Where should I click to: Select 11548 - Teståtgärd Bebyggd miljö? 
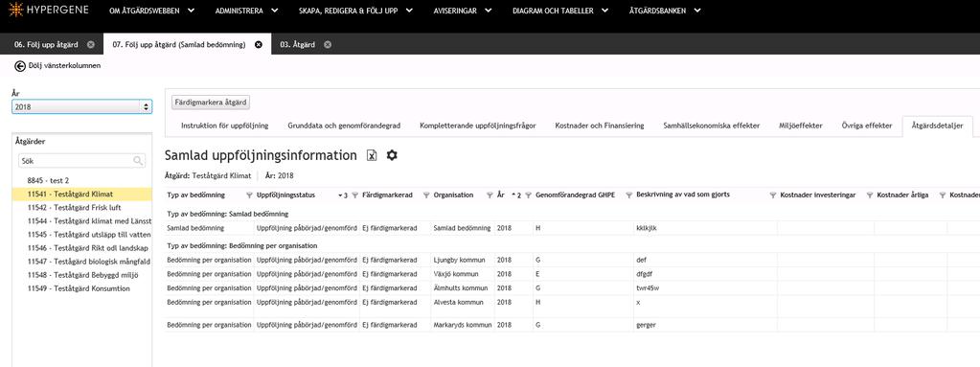pos(82,275)
